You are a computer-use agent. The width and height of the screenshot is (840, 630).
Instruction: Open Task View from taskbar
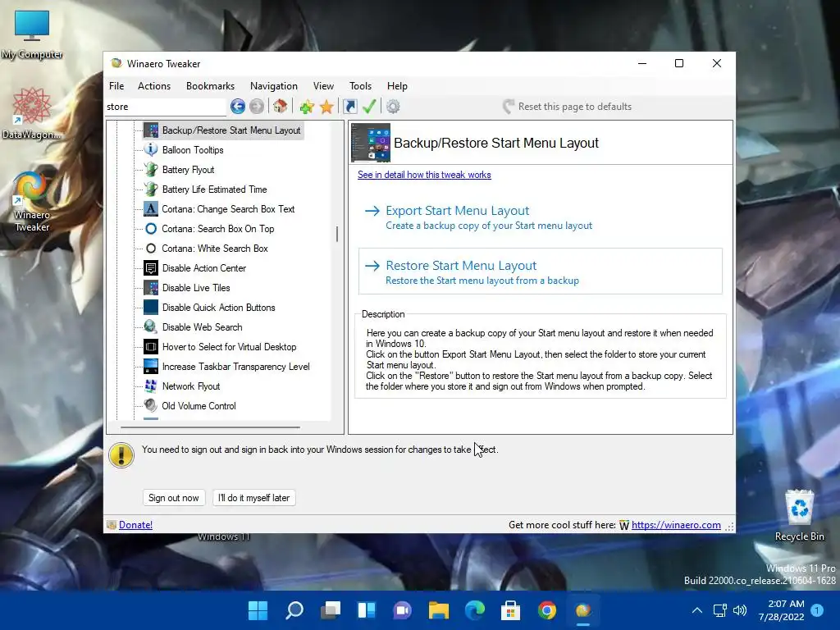[330, 610]
